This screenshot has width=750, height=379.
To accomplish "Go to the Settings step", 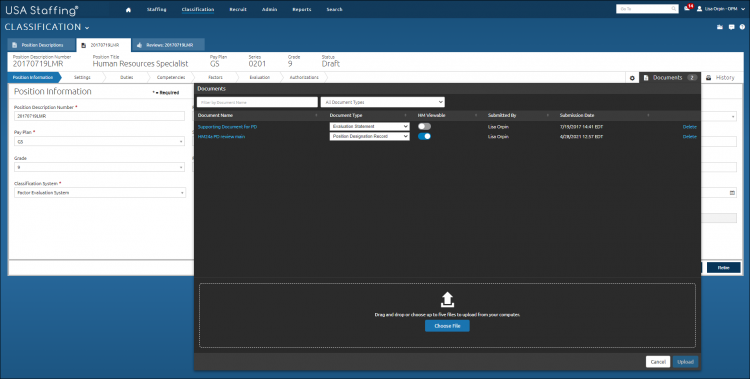I will point(82,78).
